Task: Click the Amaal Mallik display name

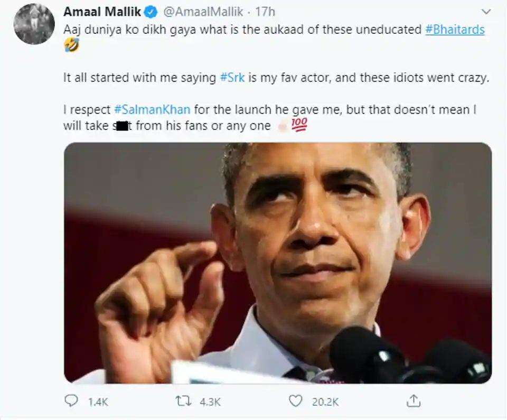Action: point(101,11)
